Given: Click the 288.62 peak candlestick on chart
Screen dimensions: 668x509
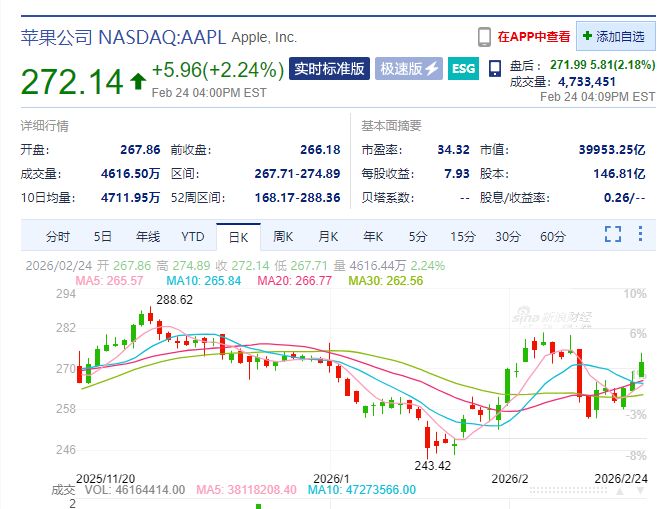Looking at the screenshot, I should coord(151,316).
